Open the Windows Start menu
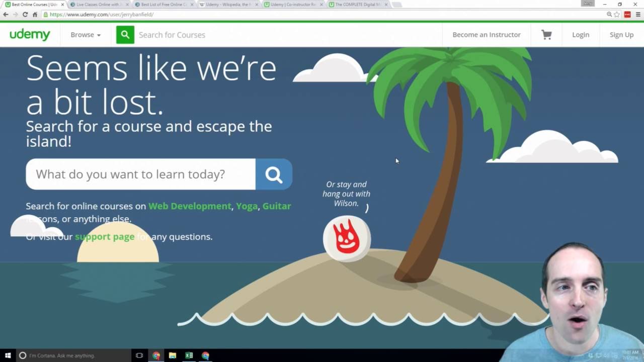 click(x=8, y=355)
